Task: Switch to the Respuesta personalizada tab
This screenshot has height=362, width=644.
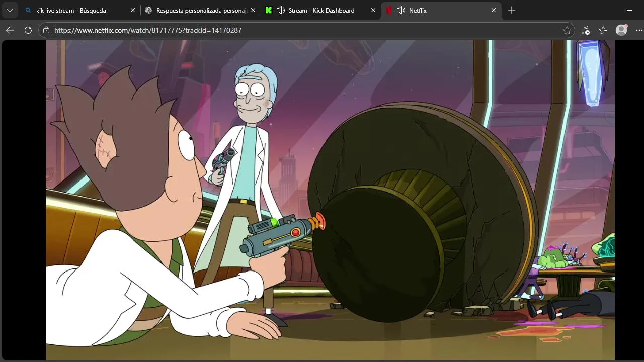Action: (200, 10)
